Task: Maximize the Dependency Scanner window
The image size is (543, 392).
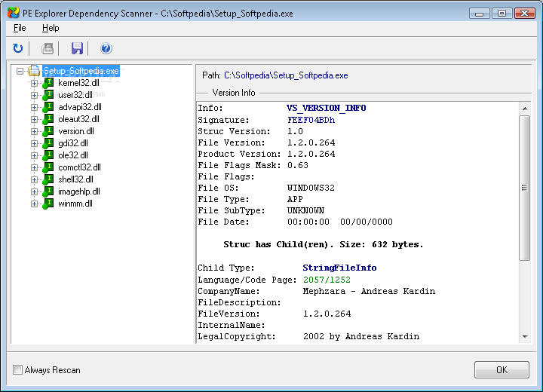Action: point(502,14)
